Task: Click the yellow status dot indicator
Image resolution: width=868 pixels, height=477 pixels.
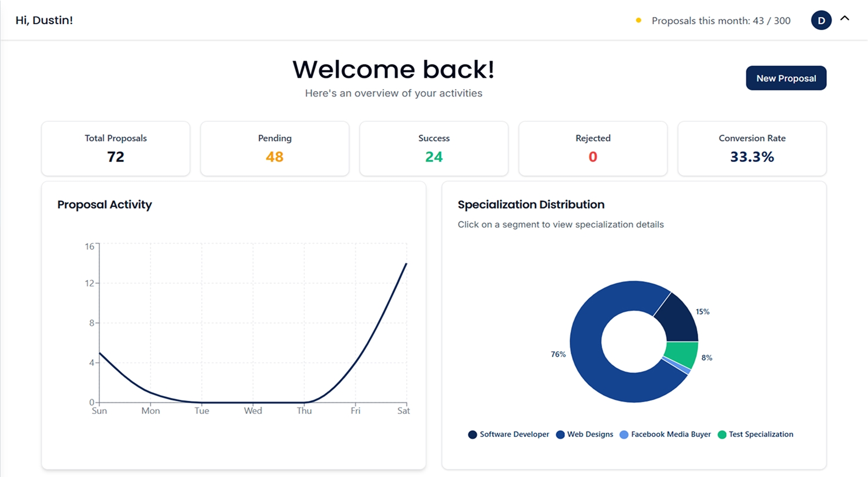Action: click(x=638, y=20)
